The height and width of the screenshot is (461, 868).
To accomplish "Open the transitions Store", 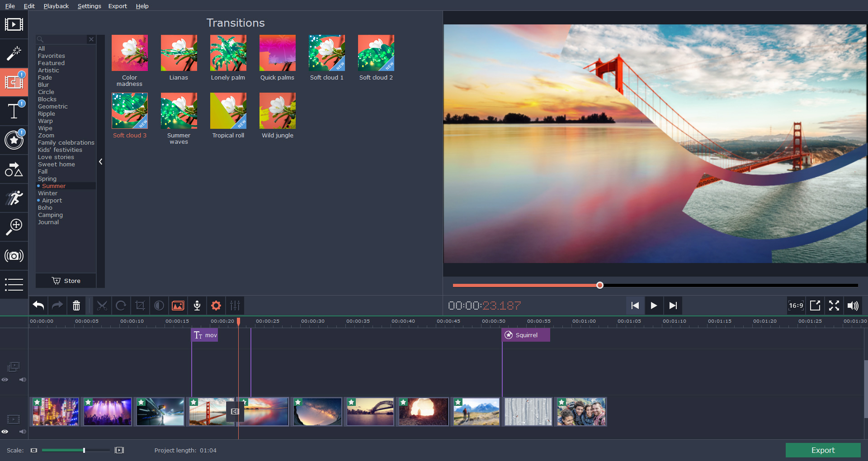I will [66, 281].
